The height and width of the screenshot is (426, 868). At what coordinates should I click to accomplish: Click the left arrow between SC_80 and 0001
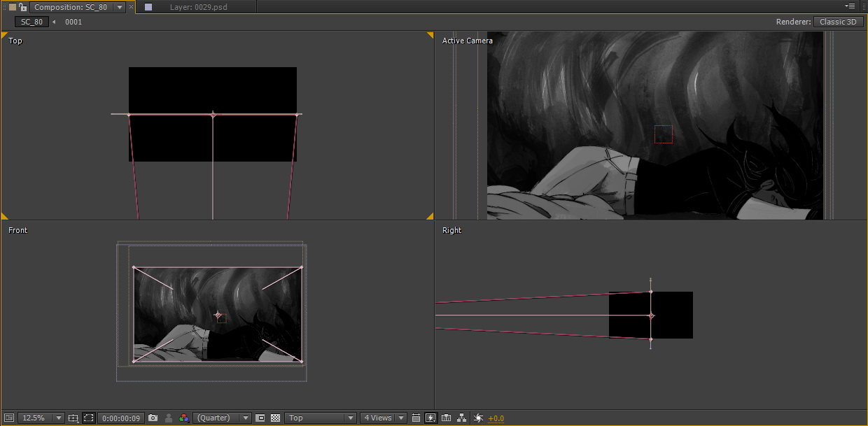(55, 22)
